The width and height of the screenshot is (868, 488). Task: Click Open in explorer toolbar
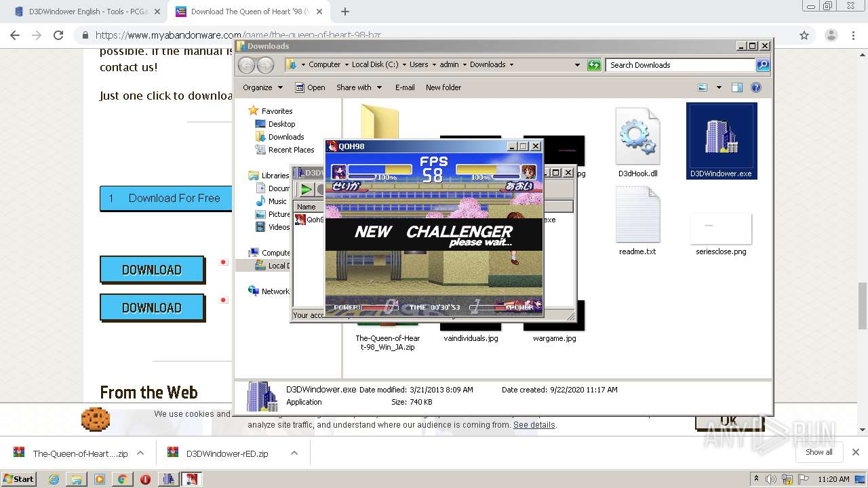311,87
